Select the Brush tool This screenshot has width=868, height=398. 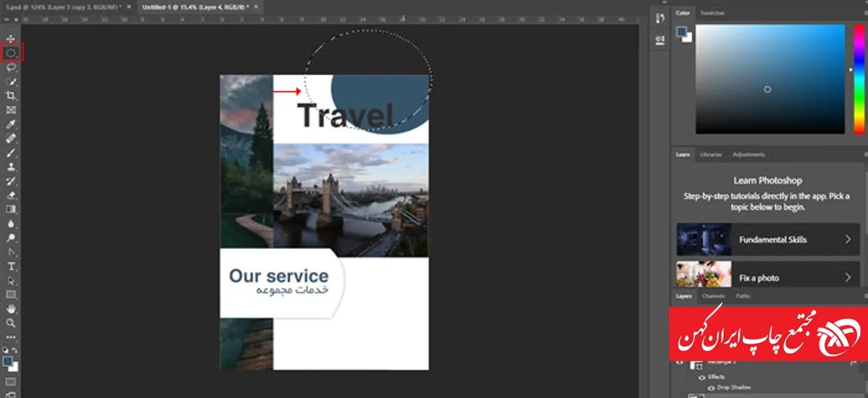point(11,153)
